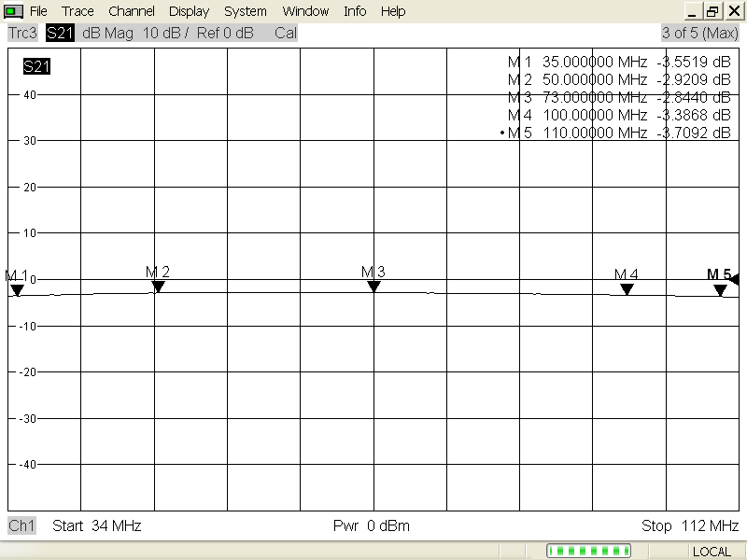Click the green sweep progress bar
This screenshot has width=747, height=560.
(x=588, y=551)
